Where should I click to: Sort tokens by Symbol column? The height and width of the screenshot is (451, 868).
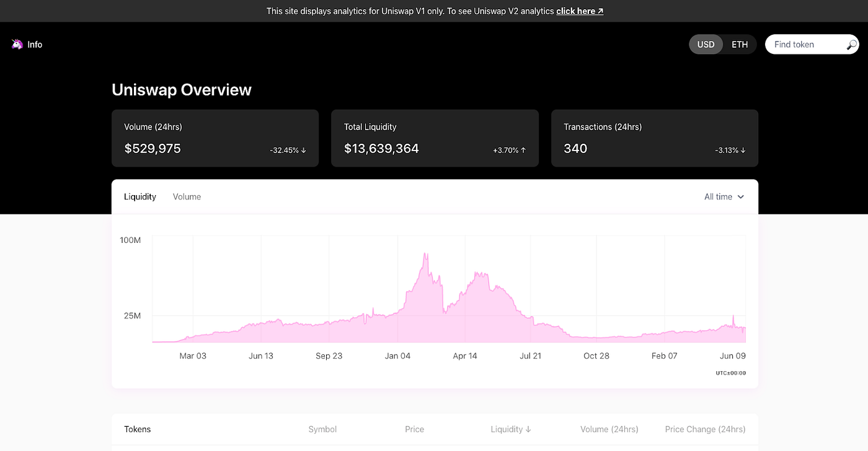[322, 429]
